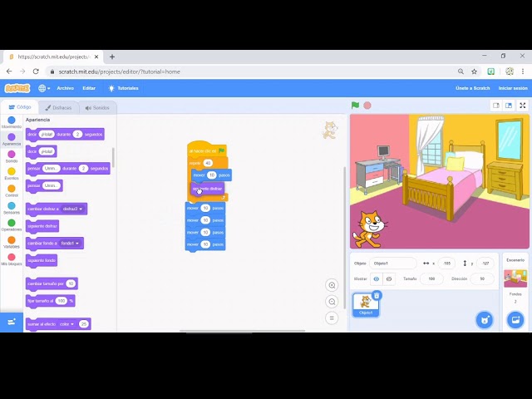Edit the sprite name field Objeto1
Viewport: 532px width, 399px height.
coord(393,264)
